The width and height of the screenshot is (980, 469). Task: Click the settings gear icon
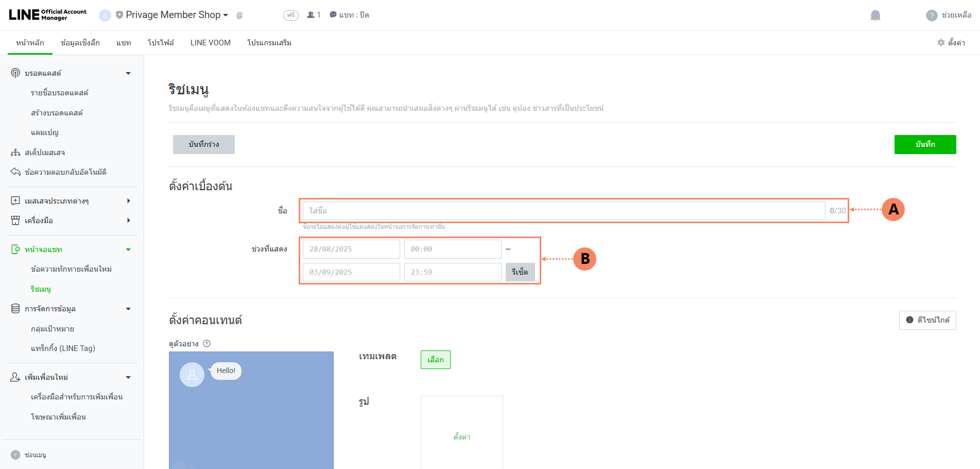click(x=941, y=43)
